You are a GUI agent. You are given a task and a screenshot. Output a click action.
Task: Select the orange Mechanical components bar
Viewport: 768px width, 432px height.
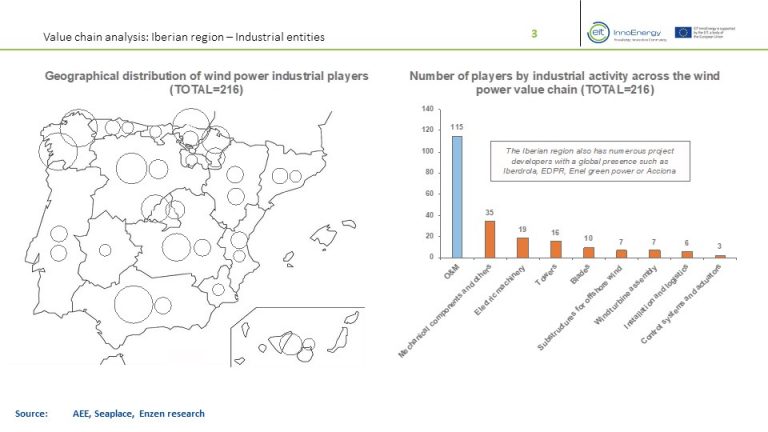point(490,238)
